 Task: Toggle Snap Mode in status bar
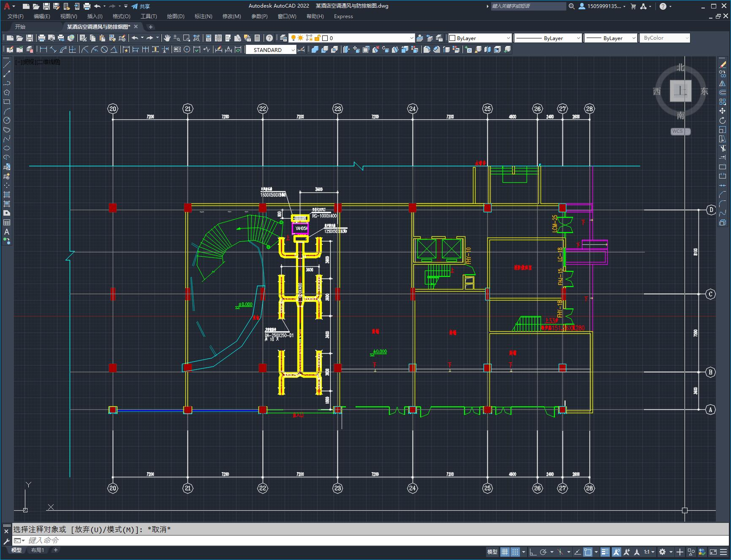[515, 552]
